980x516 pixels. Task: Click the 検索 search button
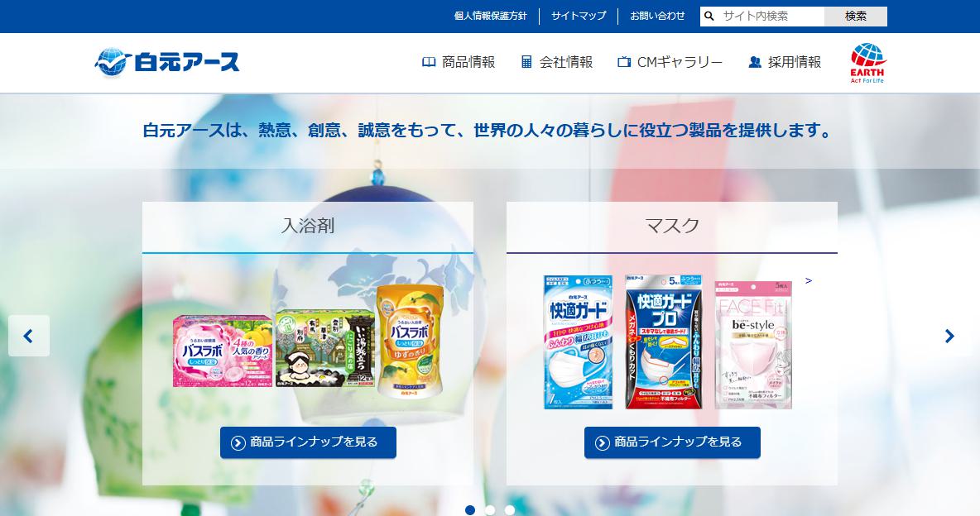click(856, 17)
